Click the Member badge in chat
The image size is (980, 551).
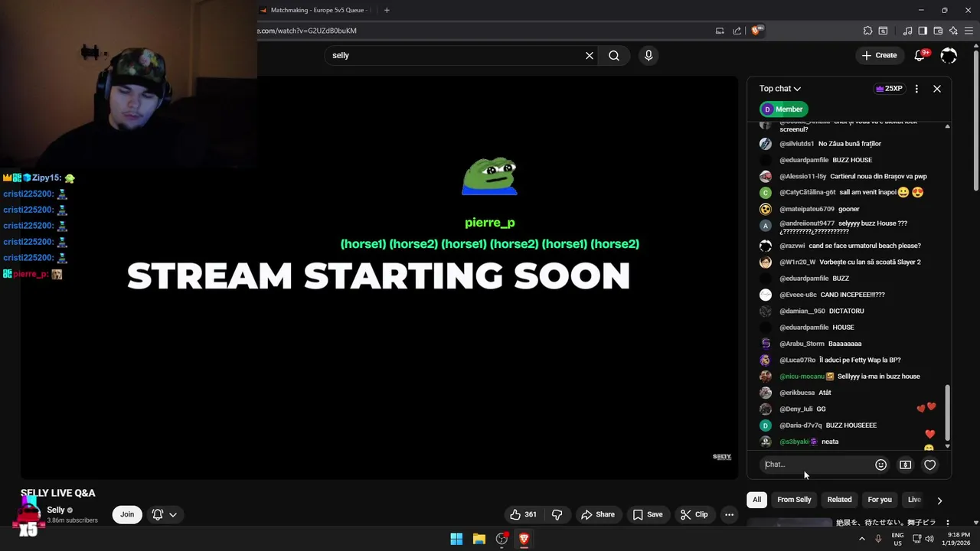pyautogui.click(x=782, y=109)
